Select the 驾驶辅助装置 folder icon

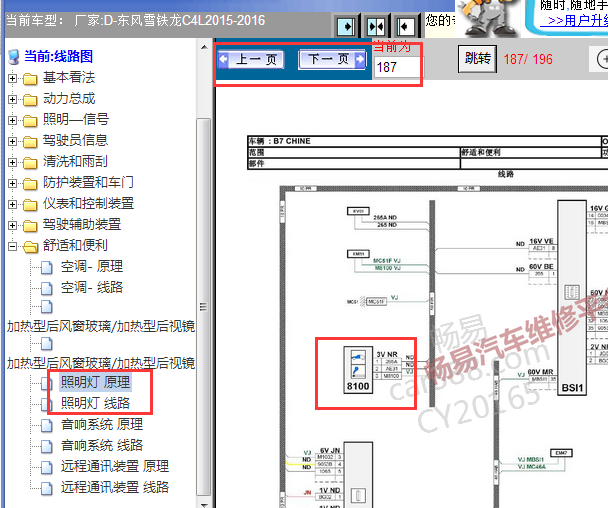point(30,225)
